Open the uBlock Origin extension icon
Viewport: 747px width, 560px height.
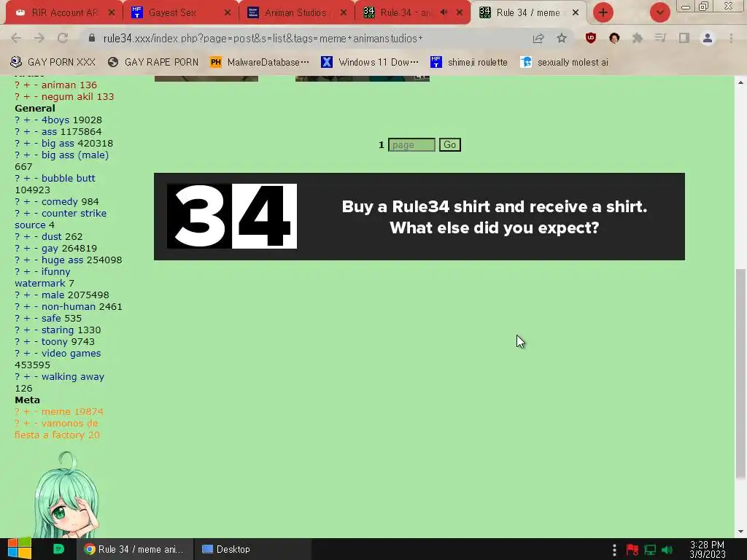[x=591, y=38]
